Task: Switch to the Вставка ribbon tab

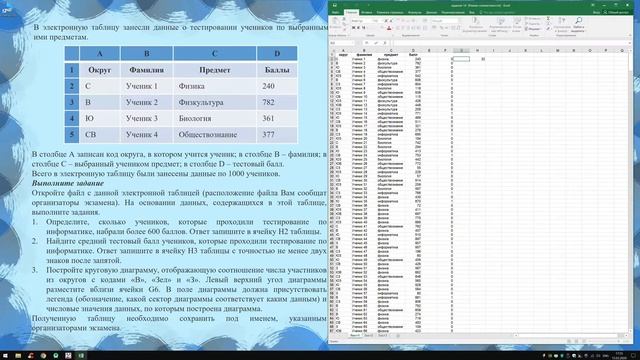Action: 367,13
